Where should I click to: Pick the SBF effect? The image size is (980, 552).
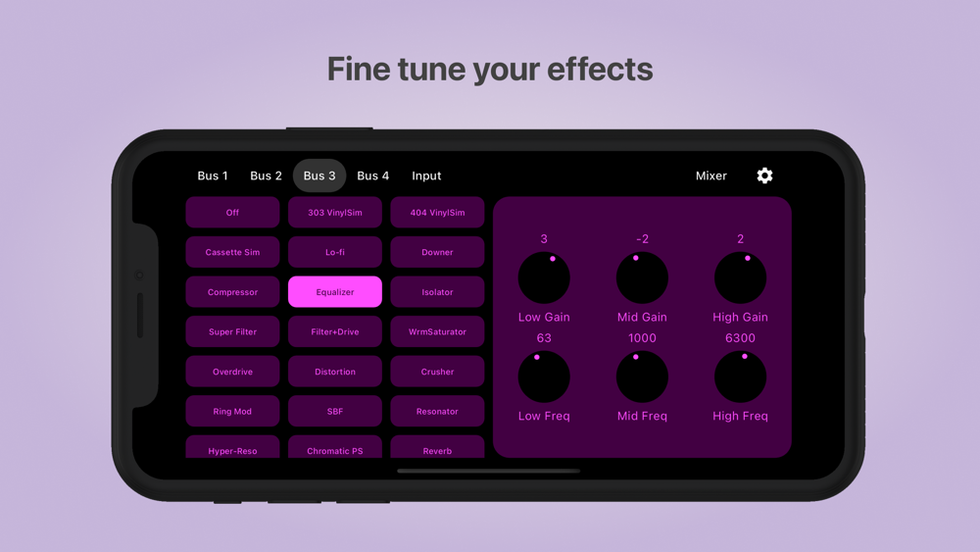tap(335, 412)
